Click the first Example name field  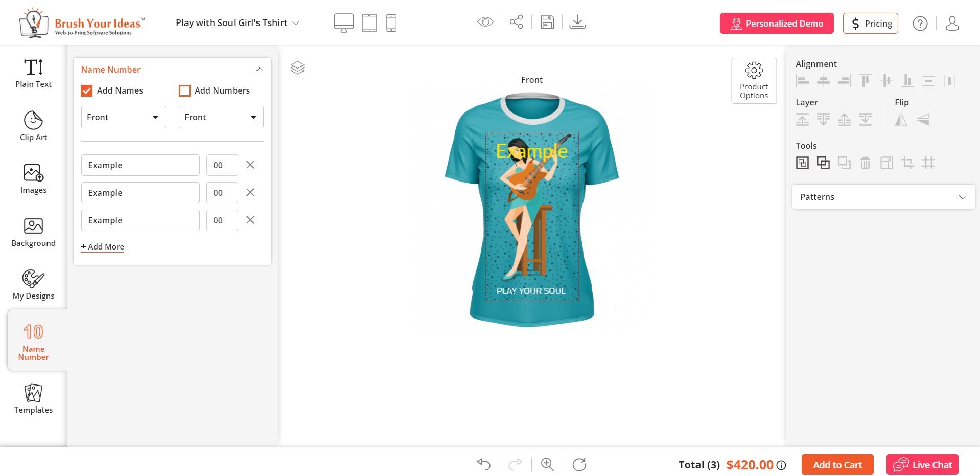click(140, 165)
